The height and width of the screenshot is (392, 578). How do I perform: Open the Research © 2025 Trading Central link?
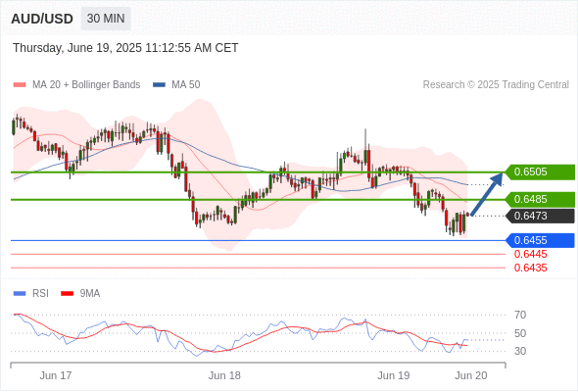[x=496, y=85]
